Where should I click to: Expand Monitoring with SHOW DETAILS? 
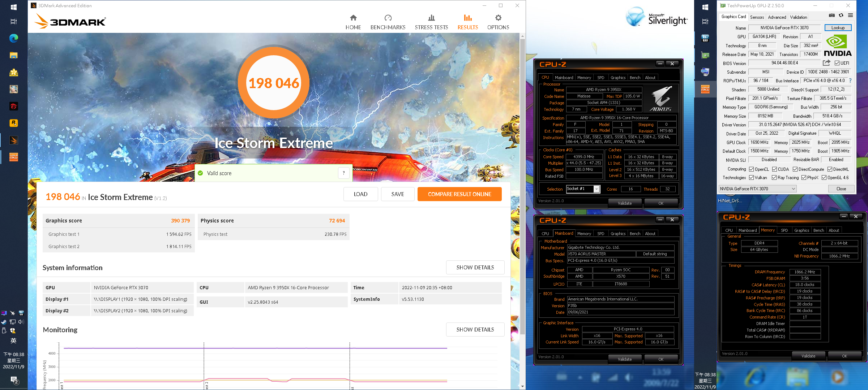475,330
